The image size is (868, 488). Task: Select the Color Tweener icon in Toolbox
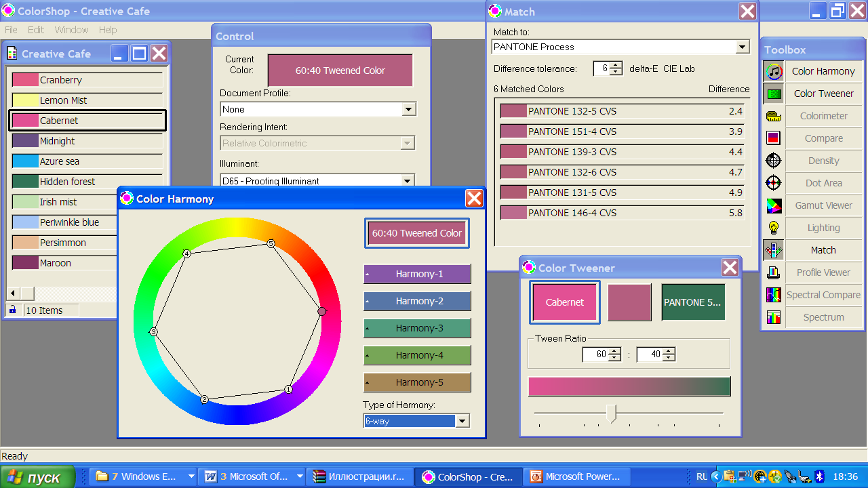pyautogui.click(x=774, y=94)
